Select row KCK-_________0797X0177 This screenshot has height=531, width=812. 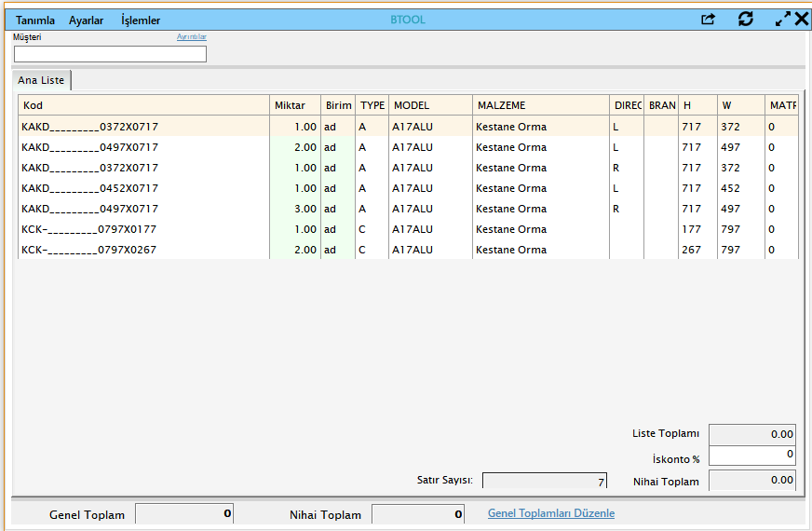408,229
